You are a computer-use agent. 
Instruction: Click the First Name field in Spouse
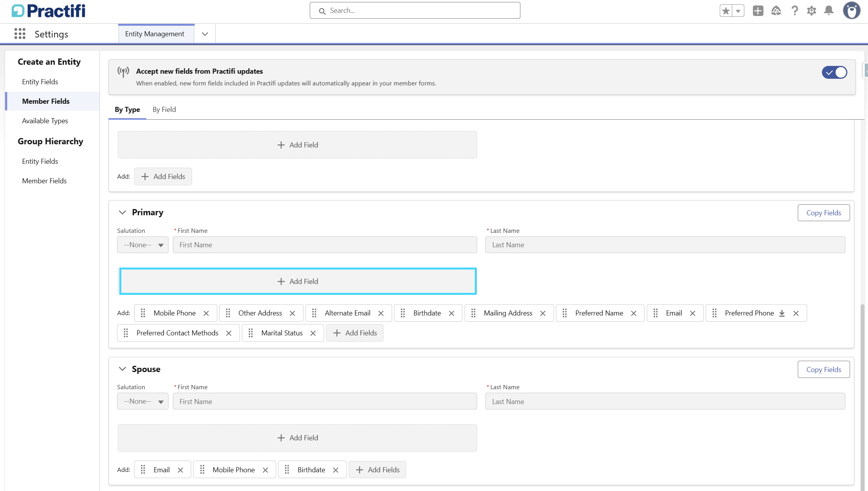325,401
